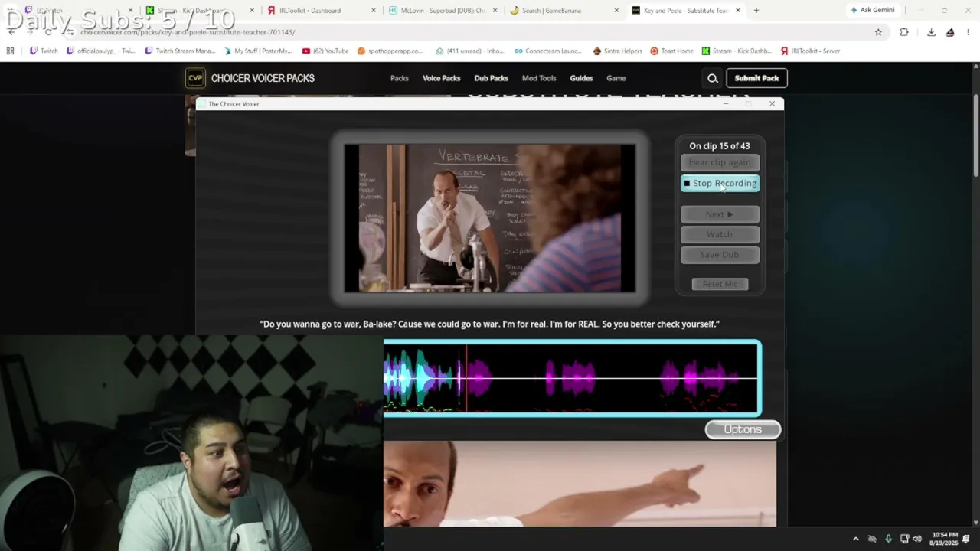Open the YouTube bookmark
The image size is (980, 551).
click(325, 51)
